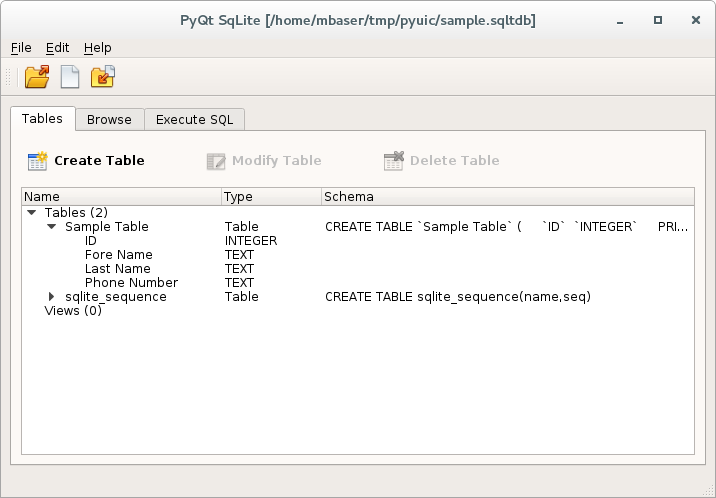Image resolution: width=716 pixels, height=498 pixels.
Task: Click TEXT type of Phone Number
Action: pyautogui.click(x=239, y=283)
